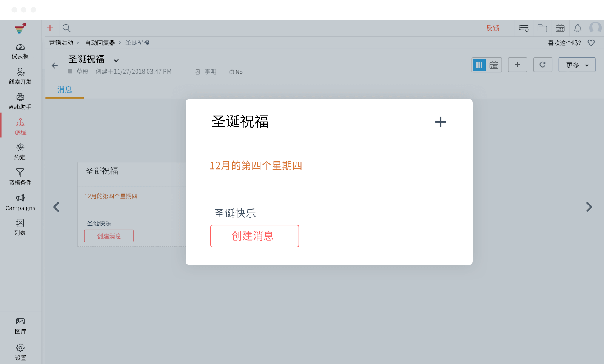This screenshot has width=604, height=364.
Task: Switch to calendar view toggle
Action: (x=494, y=65)
